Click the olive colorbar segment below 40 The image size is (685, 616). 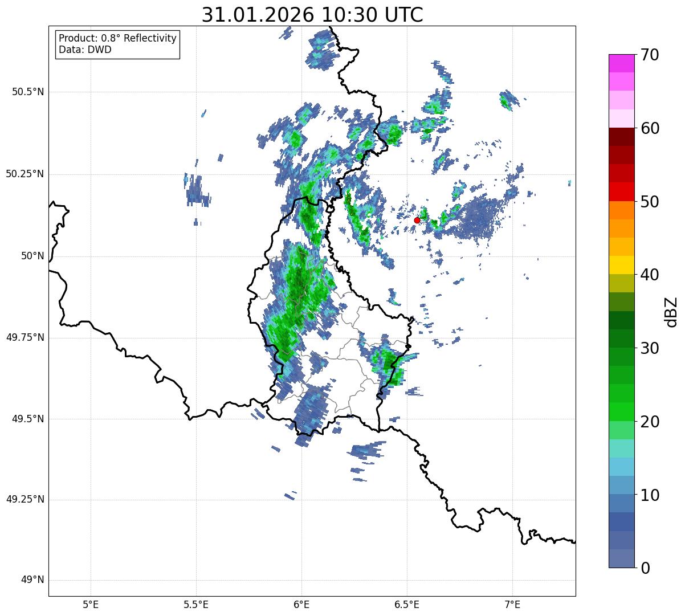[x=622, y=283]
